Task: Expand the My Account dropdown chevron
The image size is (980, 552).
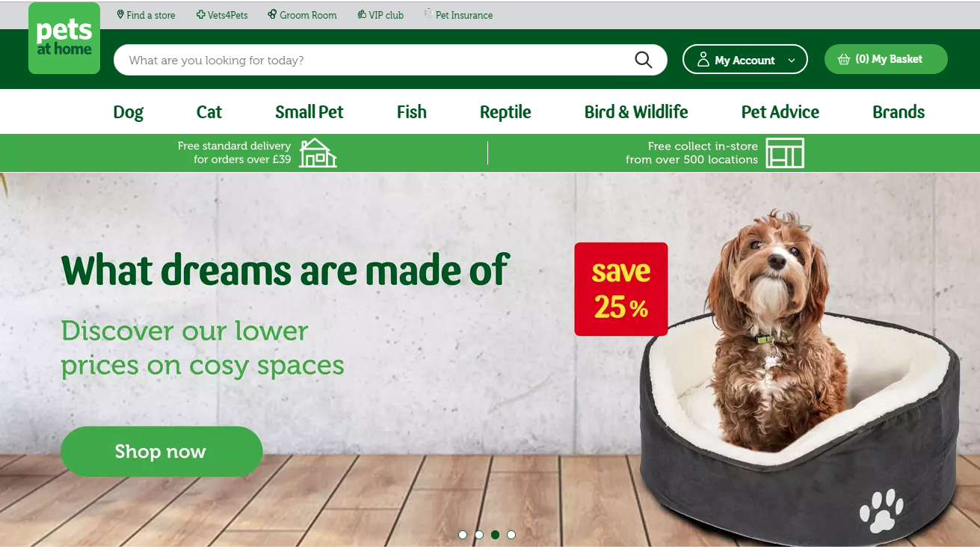Action: click(792, 61)
